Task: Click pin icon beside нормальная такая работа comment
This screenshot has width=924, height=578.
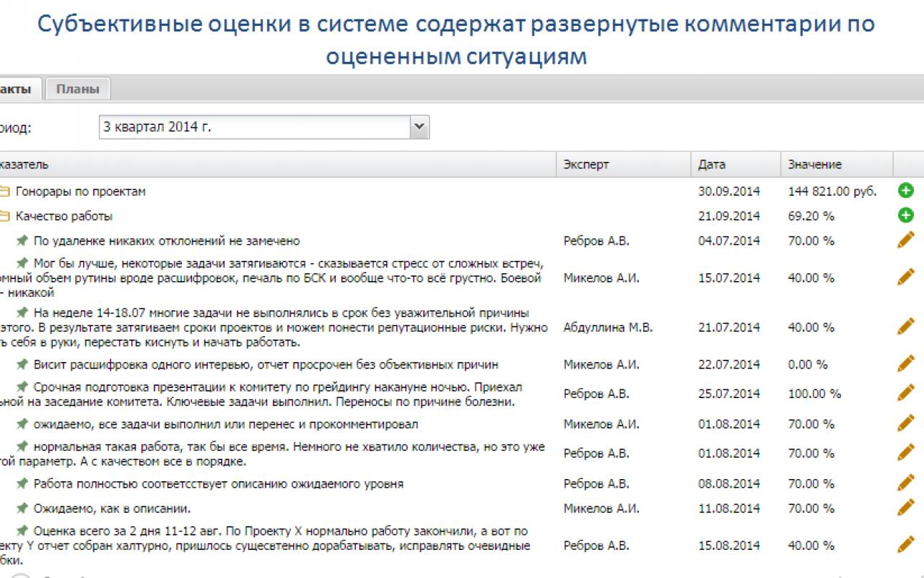Action: [22, 446]
